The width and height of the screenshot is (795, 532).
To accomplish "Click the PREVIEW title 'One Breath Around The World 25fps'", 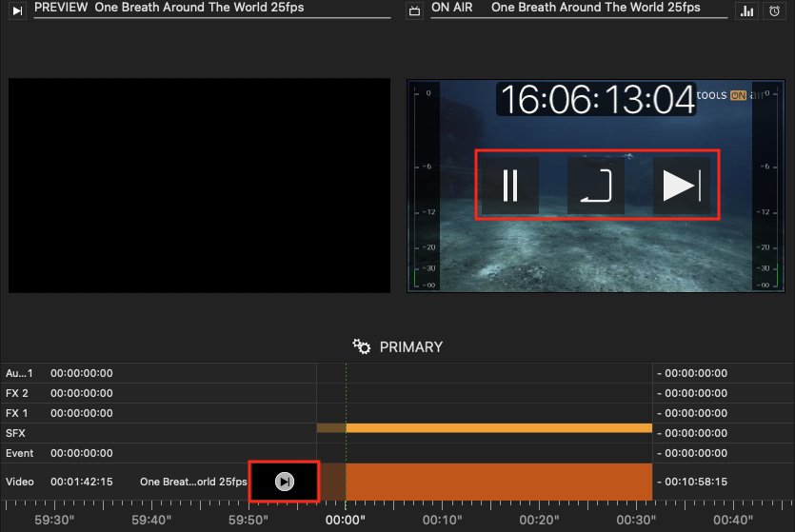I will (x=199, y=8).
